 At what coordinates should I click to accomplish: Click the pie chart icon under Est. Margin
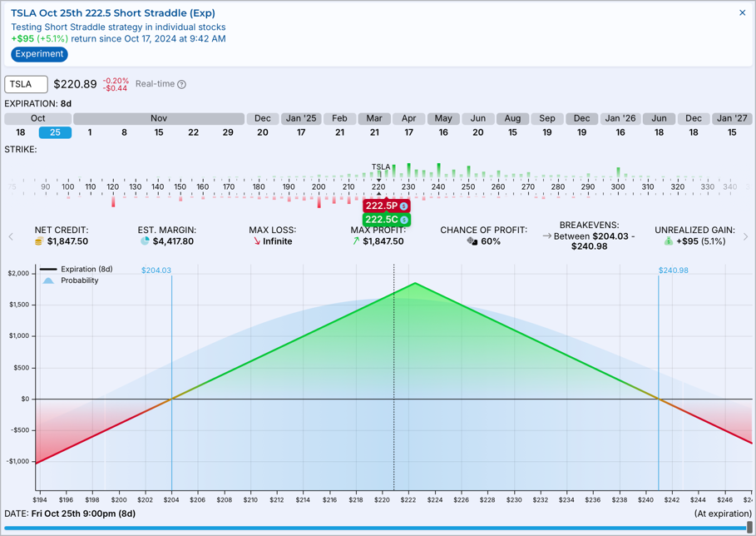145,241
